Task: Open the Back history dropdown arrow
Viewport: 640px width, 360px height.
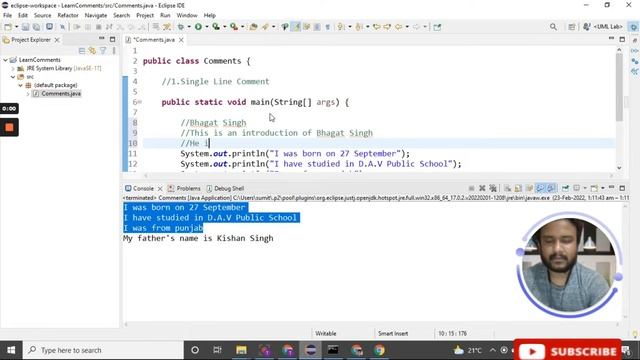Action: point(407,27)
